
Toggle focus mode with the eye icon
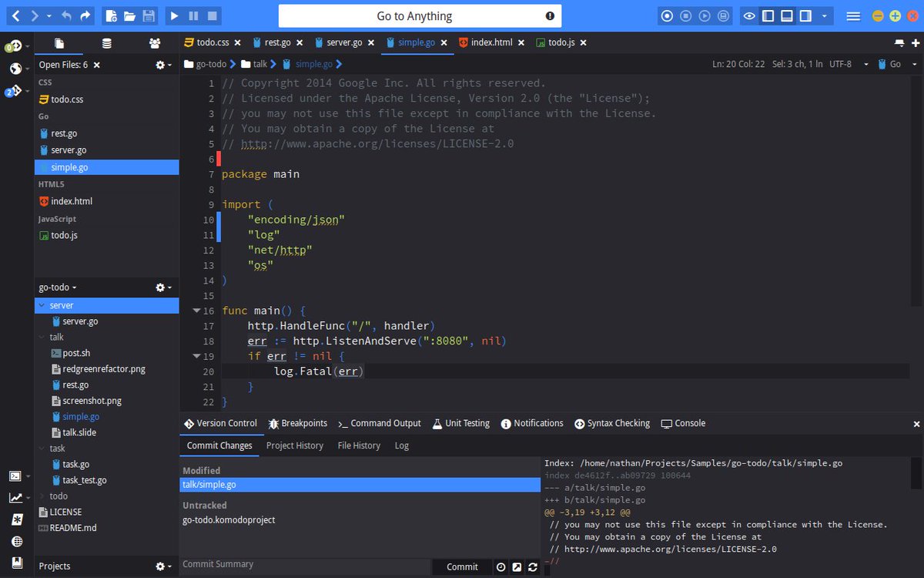[x=748, y=15]
